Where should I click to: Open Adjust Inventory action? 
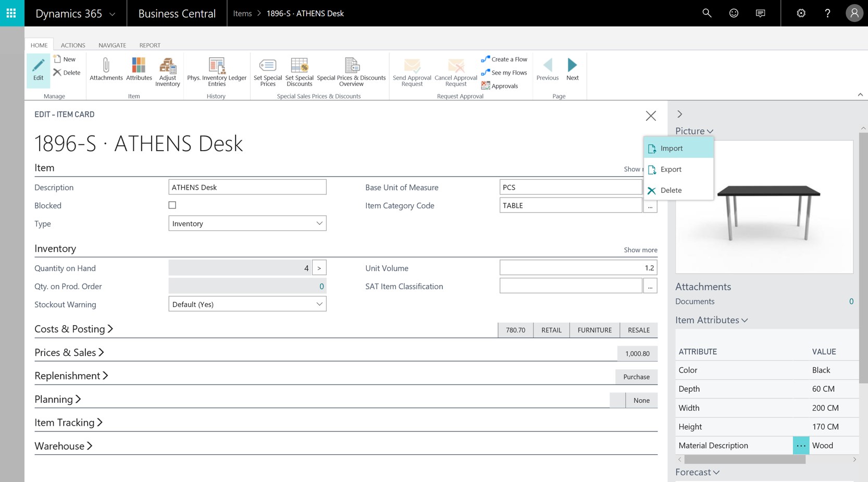click(167, 72)
